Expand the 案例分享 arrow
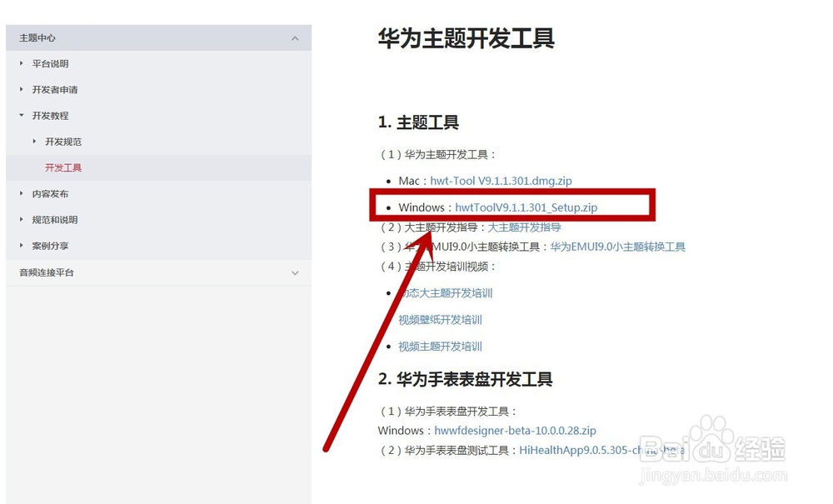 (x=22, y=246)
